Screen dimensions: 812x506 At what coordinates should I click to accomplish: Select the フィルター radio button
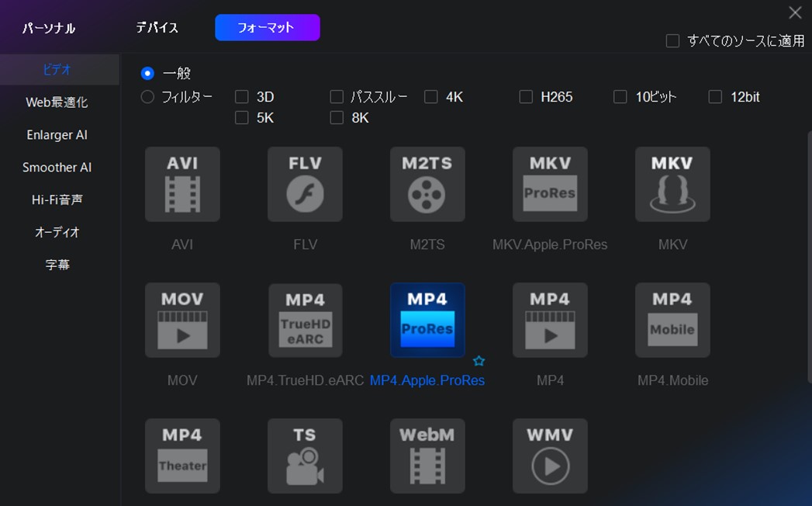tap(147, 97)
